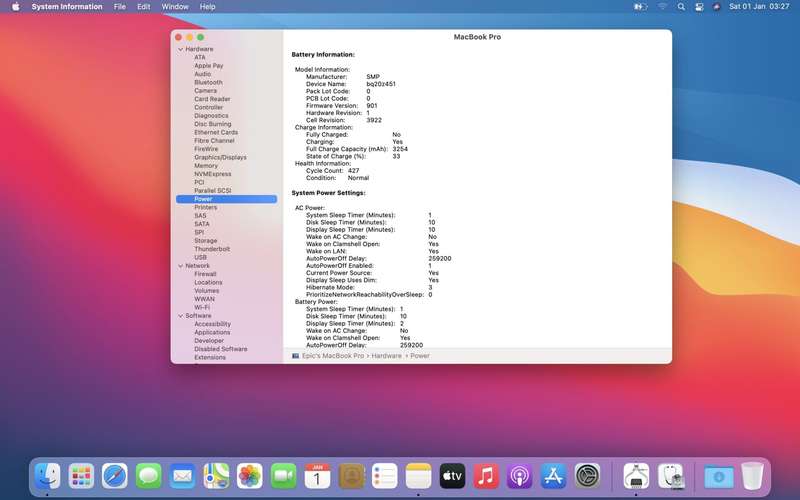Open Notes app in Dock
Screen dimensions: 800x500
[418, 476]
